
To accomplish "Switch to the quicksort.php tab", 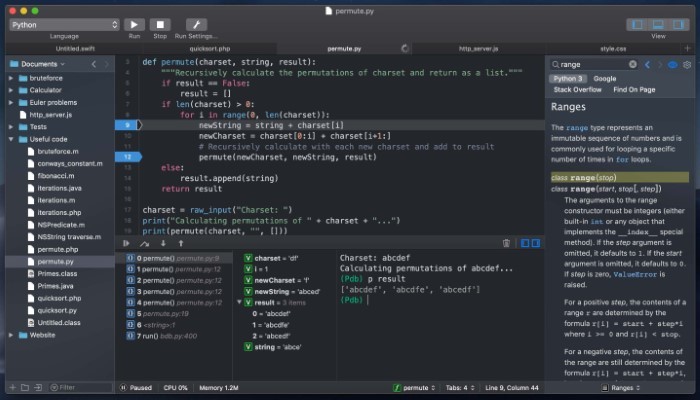I will tap(210, 49).
